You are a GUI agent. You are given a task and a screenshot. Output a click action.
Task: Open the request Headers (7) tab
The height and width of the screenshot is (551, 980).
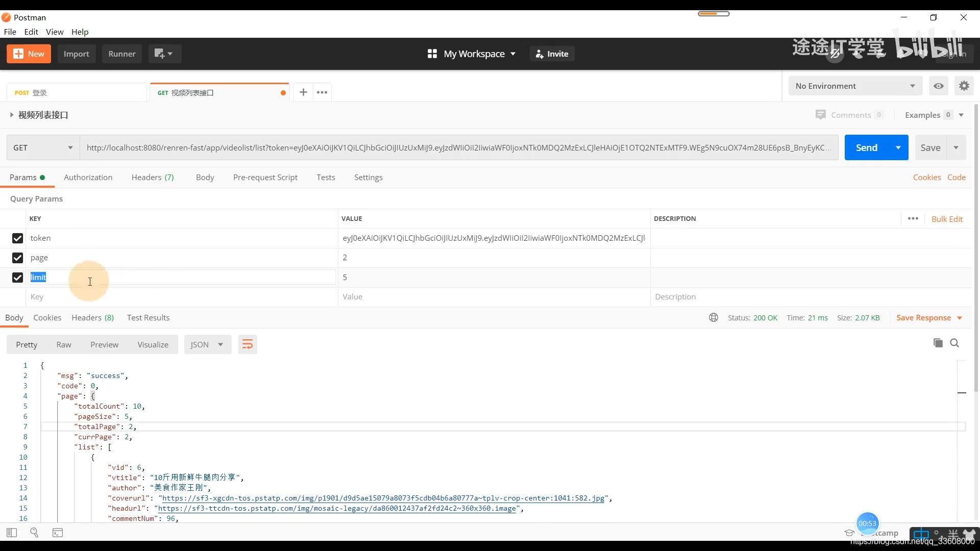click(x=153, y=177)
